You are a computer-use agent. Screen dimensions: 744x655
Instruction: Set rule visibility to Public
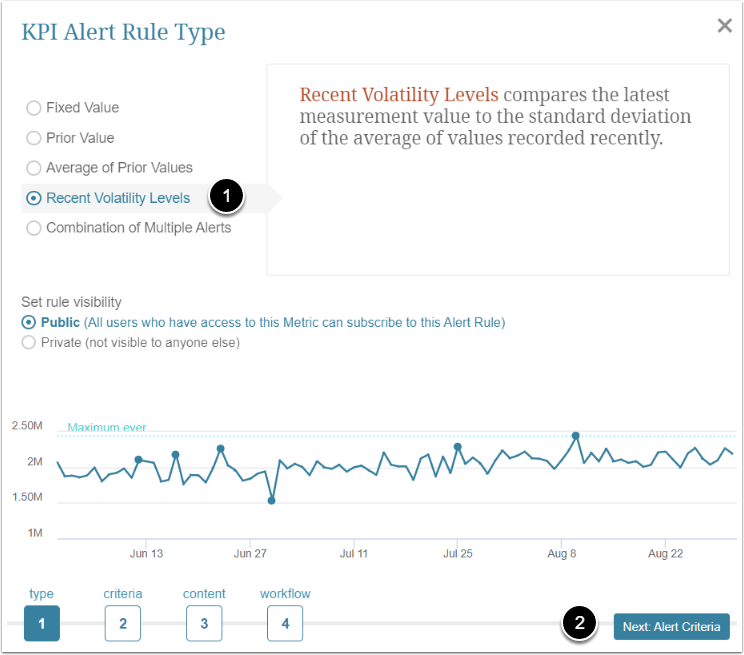(x=28, y=323)
